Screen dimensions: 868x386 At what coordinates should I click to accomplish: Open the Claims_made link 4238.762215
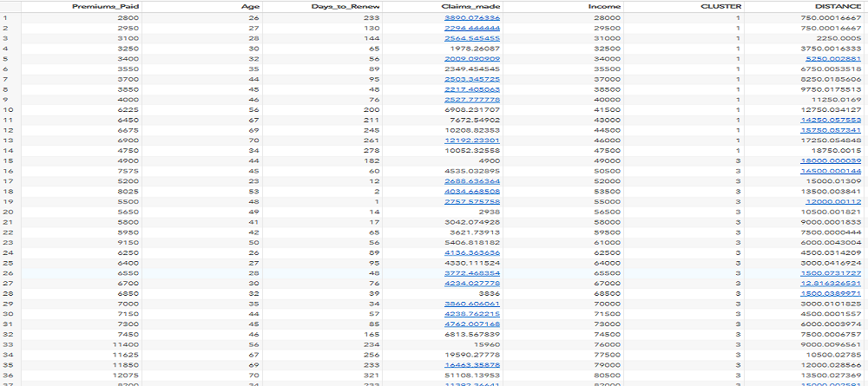[472, 313]
